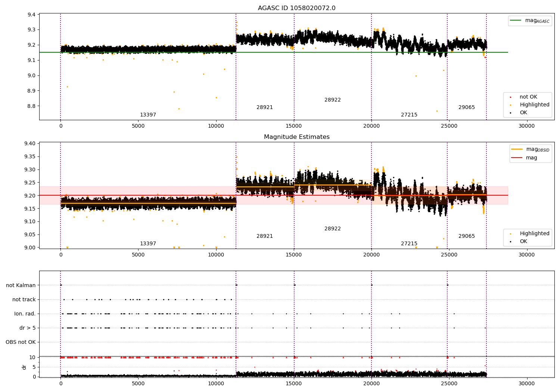560x392 pixels.
Task: Click the orange line sample beside mag OBSID
Action: click(x=517, y=149)
